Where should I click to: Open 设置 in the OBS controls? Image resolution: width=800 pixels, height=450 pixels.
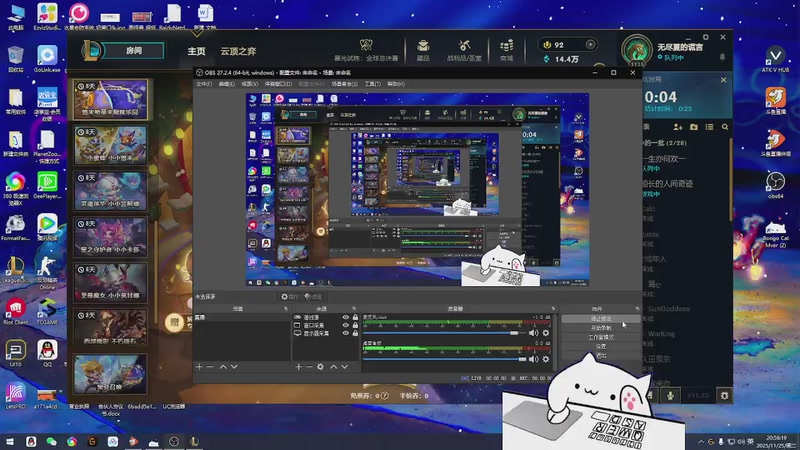(601, 346)
